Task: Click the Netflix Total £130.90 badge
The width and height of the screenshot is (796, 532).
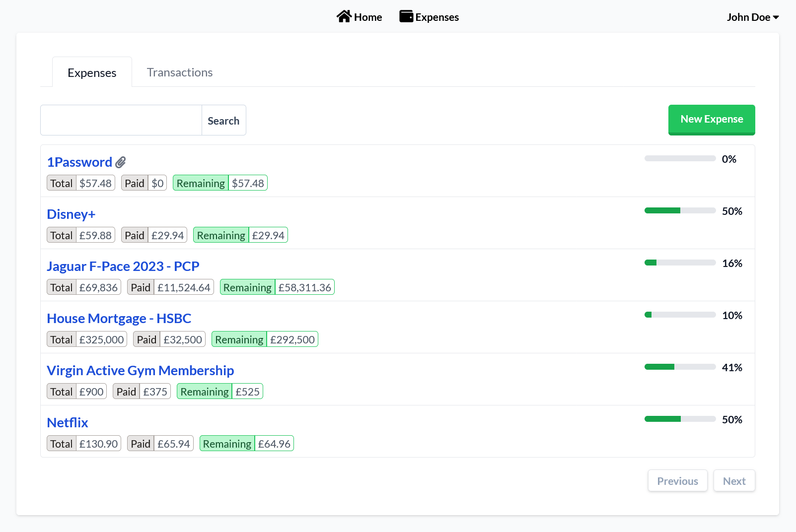Action: coord(84,444)
